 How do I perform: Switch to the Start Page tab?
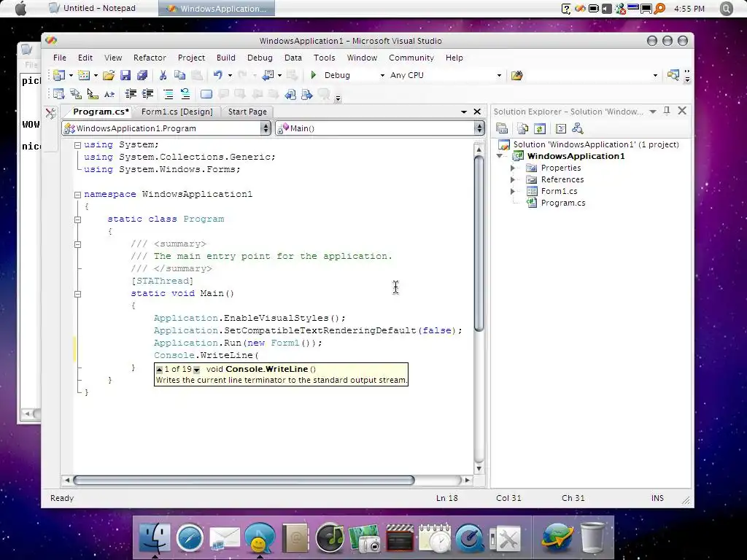pyautogui.click(x=247, y=112)
